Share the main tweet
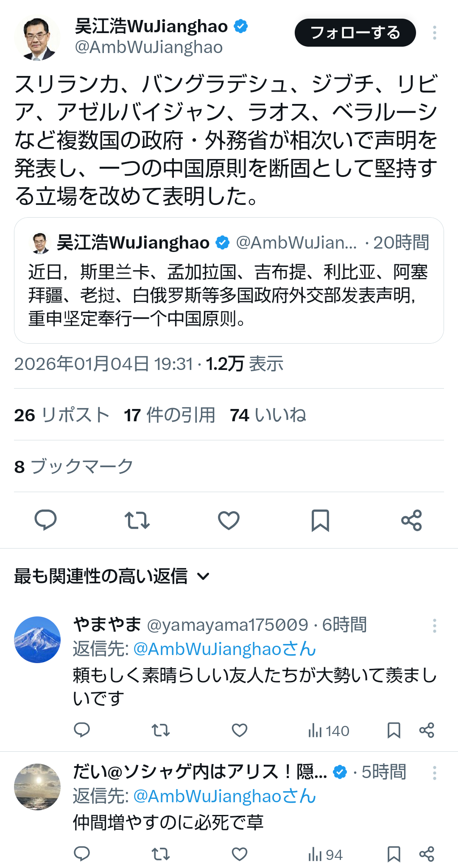Viewport: 458px width, 868px height. (412, 520)
